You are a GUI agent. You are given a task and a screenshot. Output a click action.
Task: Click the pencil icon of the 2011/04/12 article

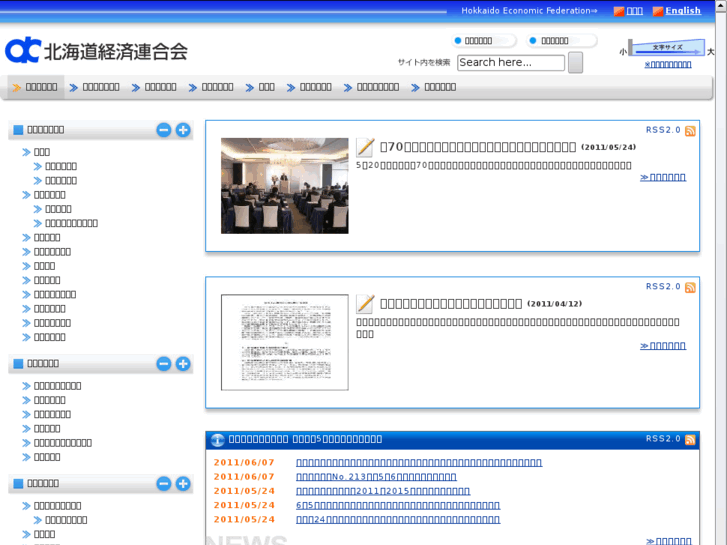pyautogui.click(x=365, y=303)
